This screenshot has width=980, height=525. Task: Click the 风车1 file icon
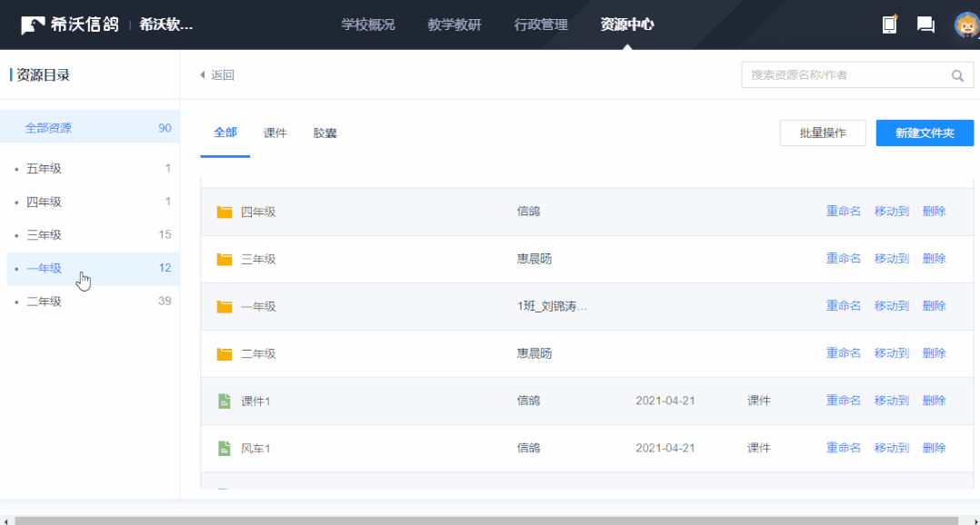[x=225, y=448]
